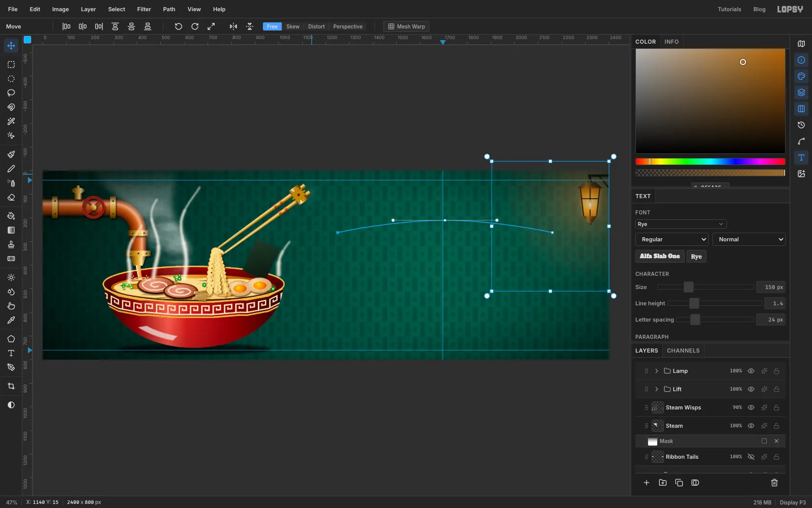
Task: Show the hidden Ribbon Tails layer
Action: (751, 457)
